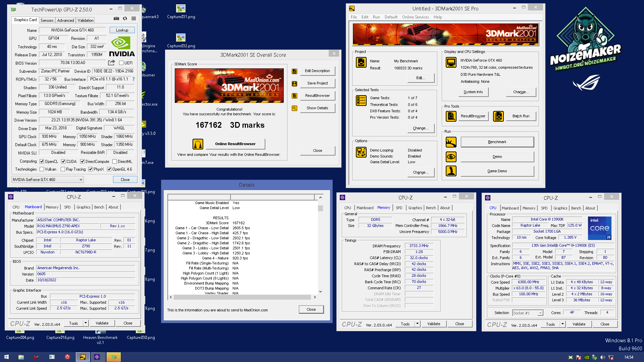Toggle OpenCL checkbox
This screenshot has height=362, width=644.
point(42,162)
